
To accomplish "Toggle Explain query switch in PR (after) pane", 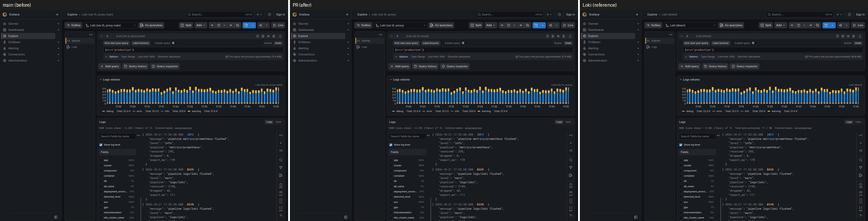I will coord(464,43).
